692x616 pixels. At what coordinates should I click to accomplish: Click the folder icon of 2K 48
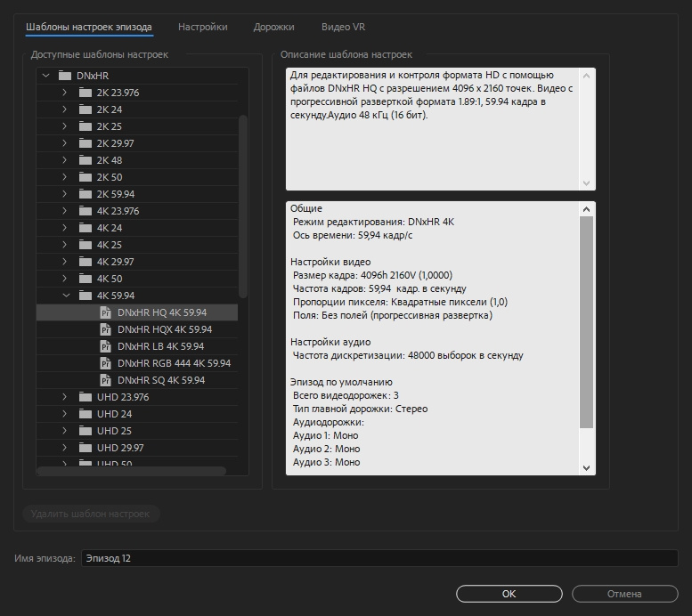(x=85, y=160)
